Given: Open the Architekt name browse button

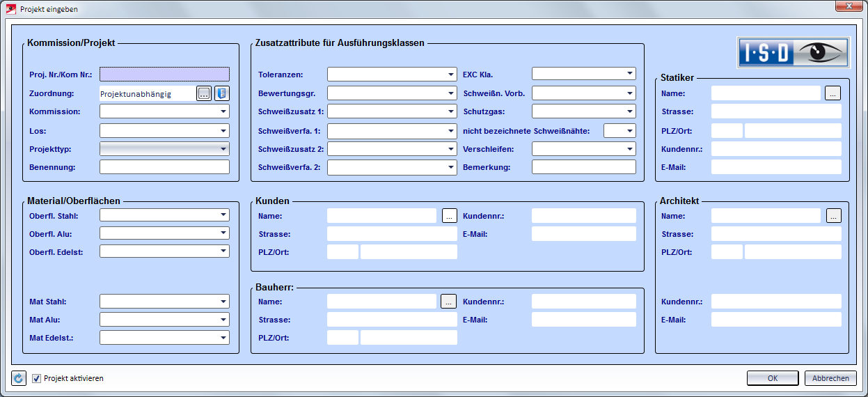Looking at the screenshot, I should (833, 216).
